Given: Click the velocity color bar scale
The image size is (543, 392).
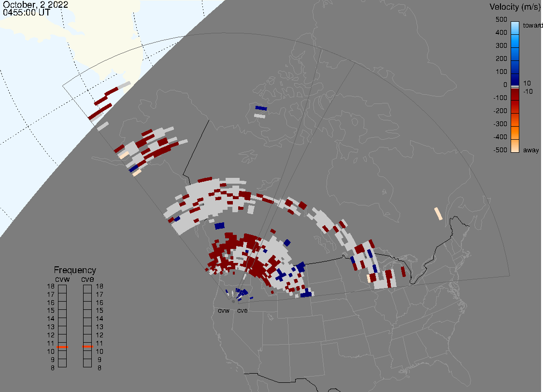Looking at the screenshot, I should [x=515, y=87].
